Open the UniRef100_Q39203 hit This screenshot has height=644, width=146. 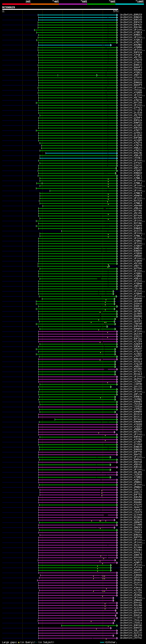pos(131,337)
